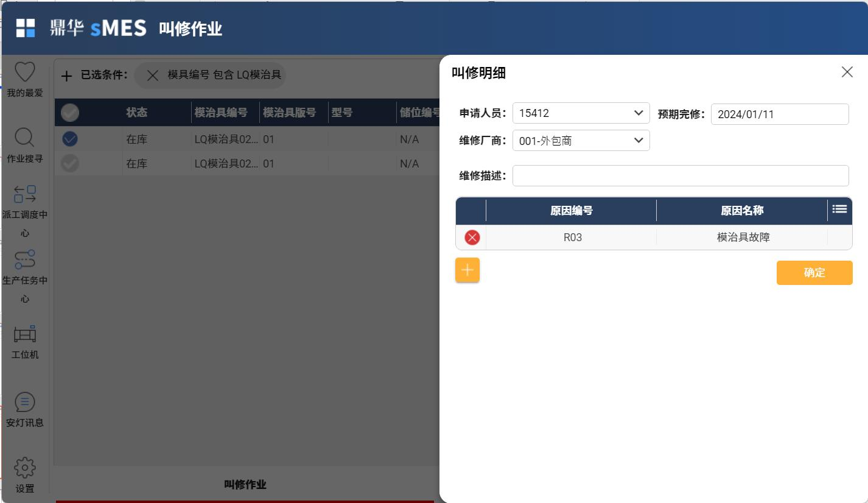This screenshot has width=868, height=503.
Task: Add a filter condition with plus icon
Action: click(67, 76)
